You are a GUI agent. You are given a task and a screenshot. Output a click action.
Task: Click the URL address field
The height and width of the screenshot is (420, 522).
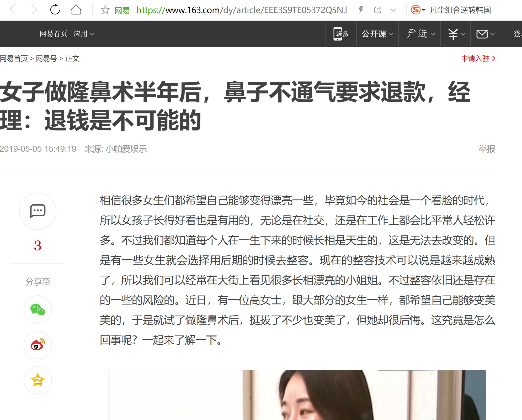242,10
